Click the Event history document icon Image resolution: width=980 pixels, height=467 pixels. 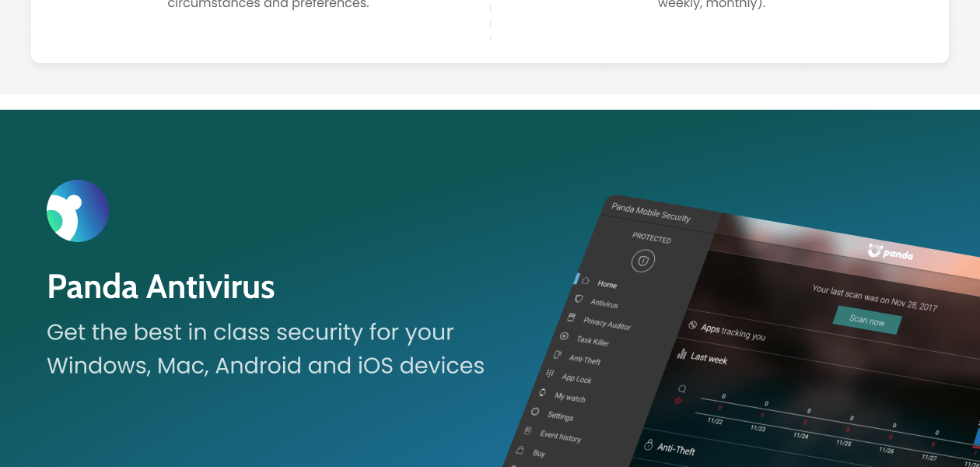pos(528,430)
